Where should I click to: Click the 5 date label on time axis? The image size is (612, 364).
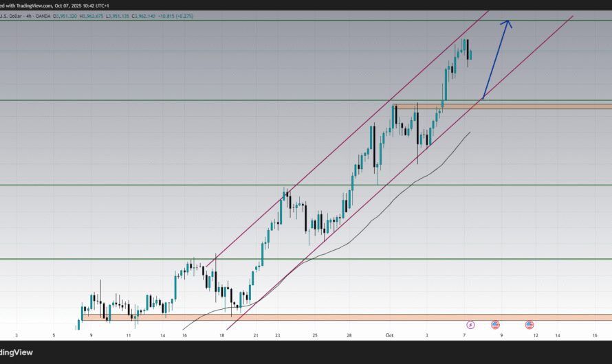[54, 336]
